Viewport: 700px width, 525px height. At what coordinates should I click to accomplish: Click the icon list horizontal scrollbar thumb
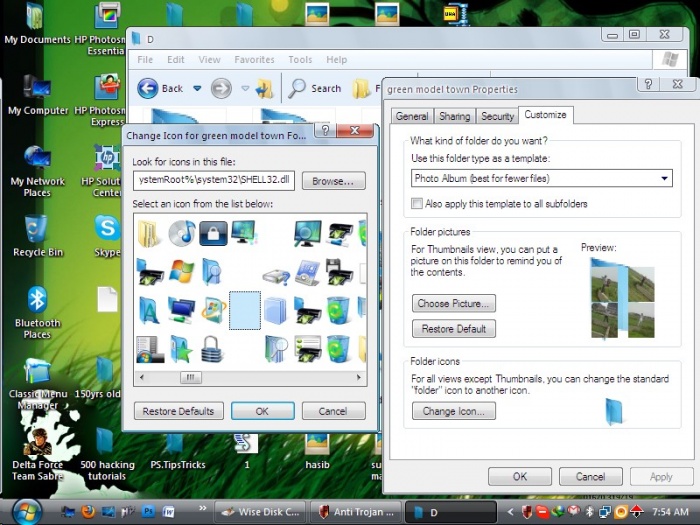click(191, 377)
